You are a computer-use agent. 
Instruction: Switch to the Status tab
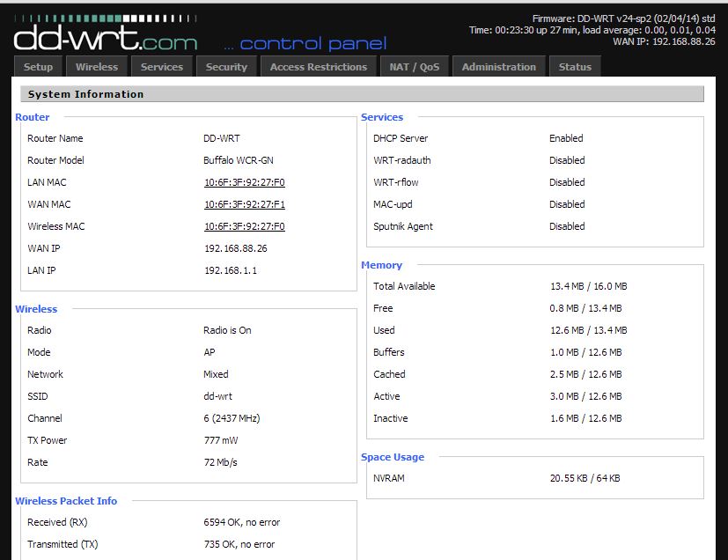pos(575,67)
